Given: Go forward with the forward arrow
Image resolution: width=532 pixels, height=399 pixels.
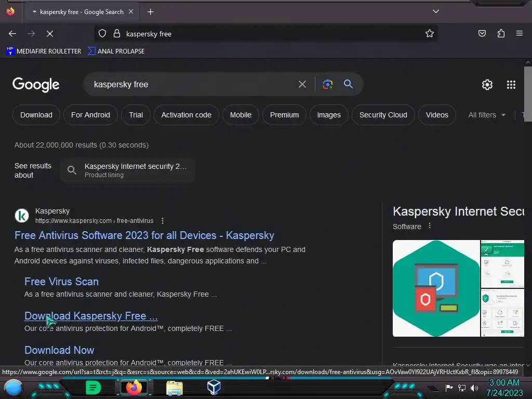Looking at the screenshot, I should (x=31, y=34).
